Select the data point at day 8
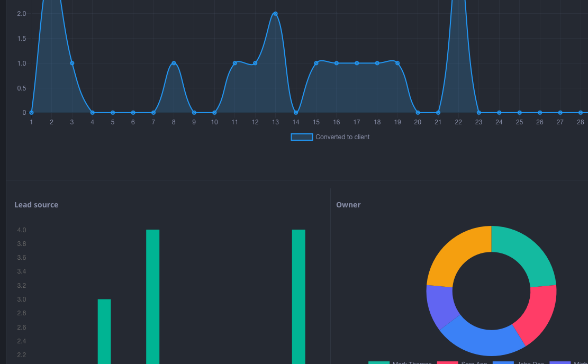 (174, 63)
